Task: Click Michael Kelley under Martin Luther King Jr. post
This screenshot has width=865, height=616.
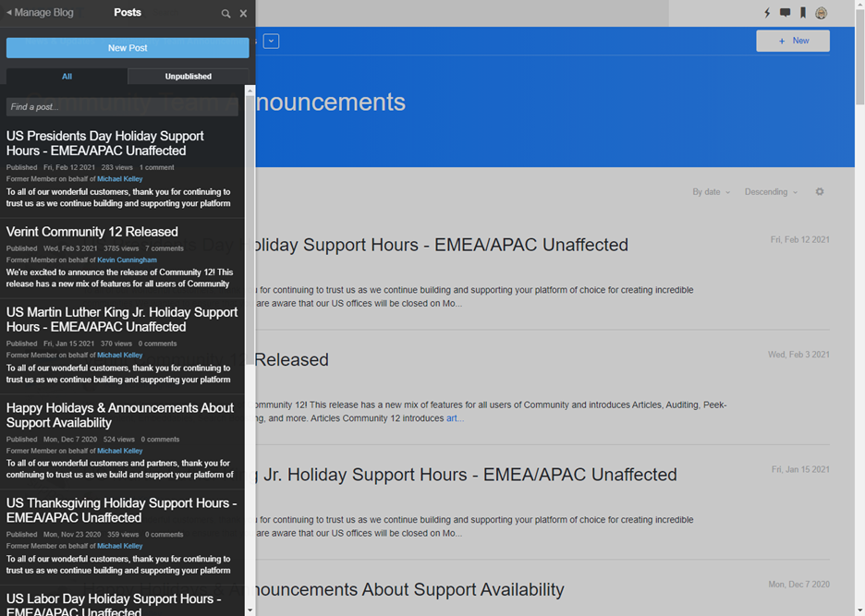Action: tap(120, 356)
